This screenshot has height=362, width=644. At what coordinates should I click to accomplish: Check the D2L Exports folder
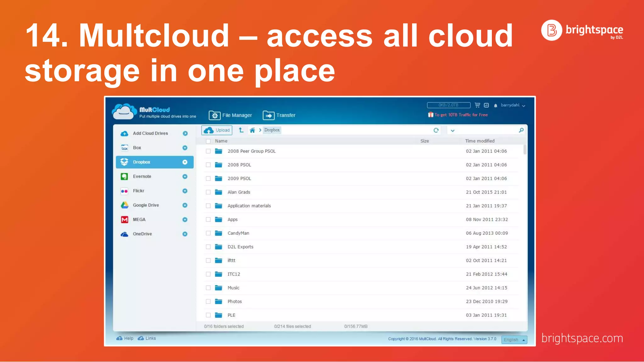pos(208,247)
